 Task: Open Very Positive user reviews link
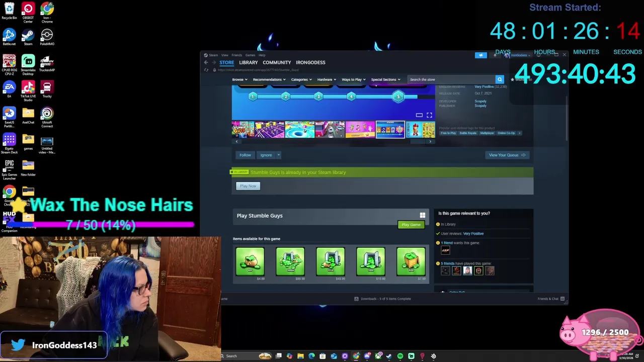pos(473,234)
